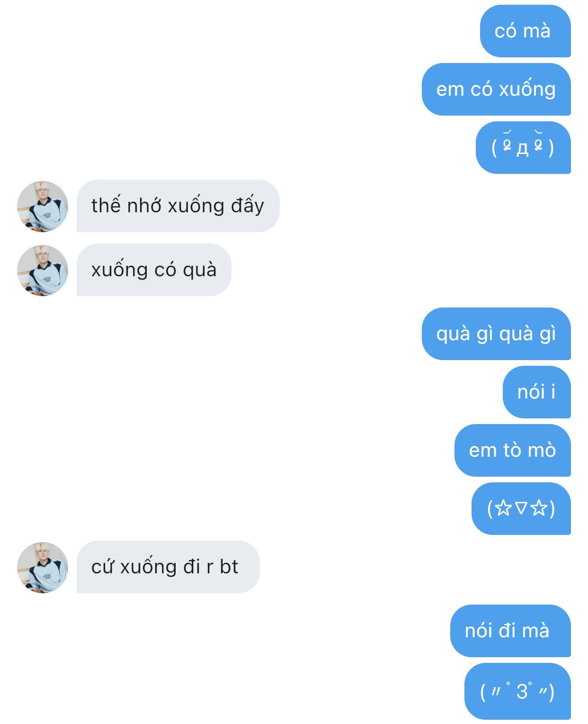Select the 'xuống có quà' received message
The height and width of the screenshot is (724, 588).
tap(154, 270)
